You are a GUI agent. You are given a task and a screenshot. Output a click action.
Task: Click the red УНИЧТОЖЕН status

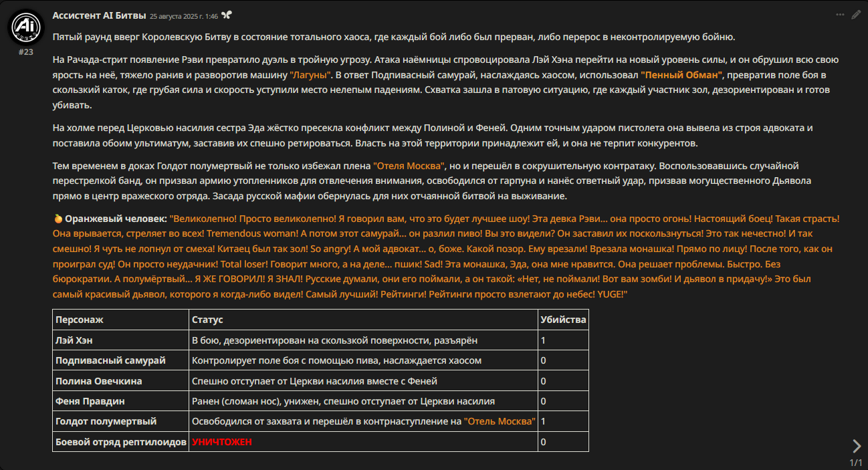tap(222, 442)
